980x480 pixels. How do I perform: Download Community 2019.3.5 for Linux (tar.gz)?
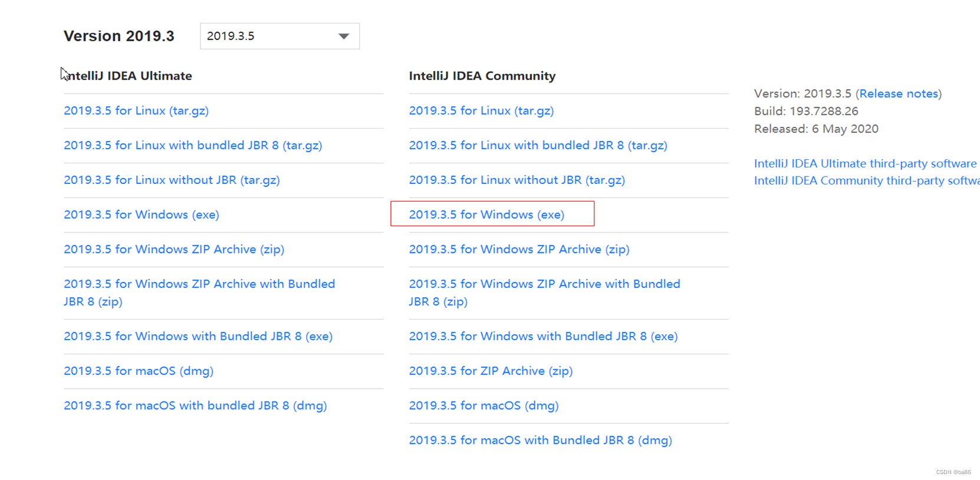coord(481,111)
